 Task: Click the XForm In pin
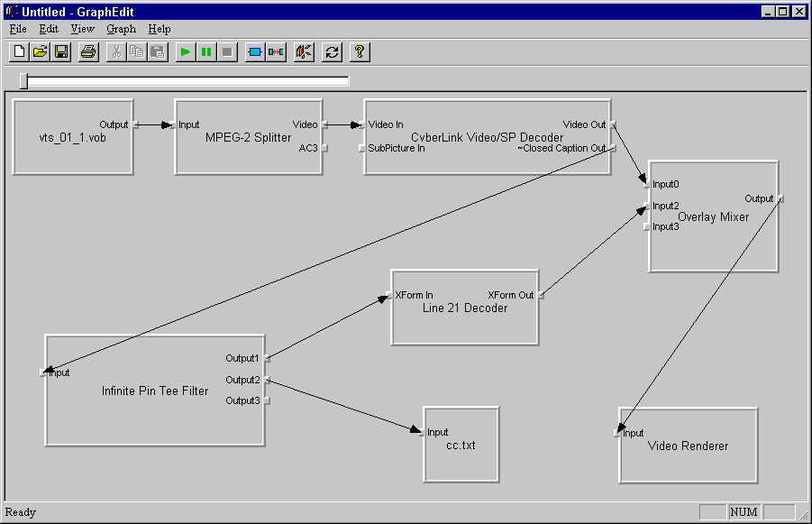pyautogui.click(x=388, y=295)
